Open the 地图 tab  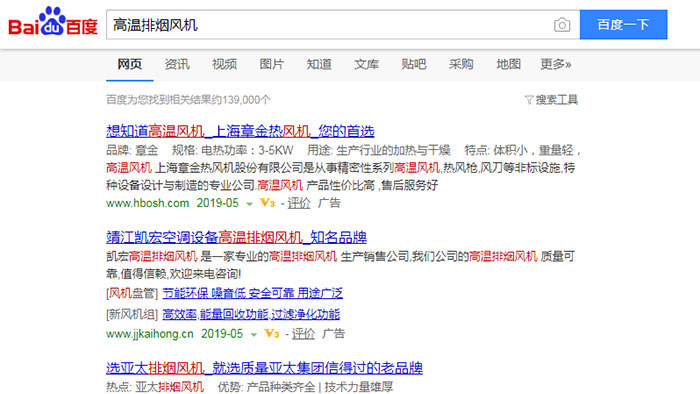click(x=508, y=64)
